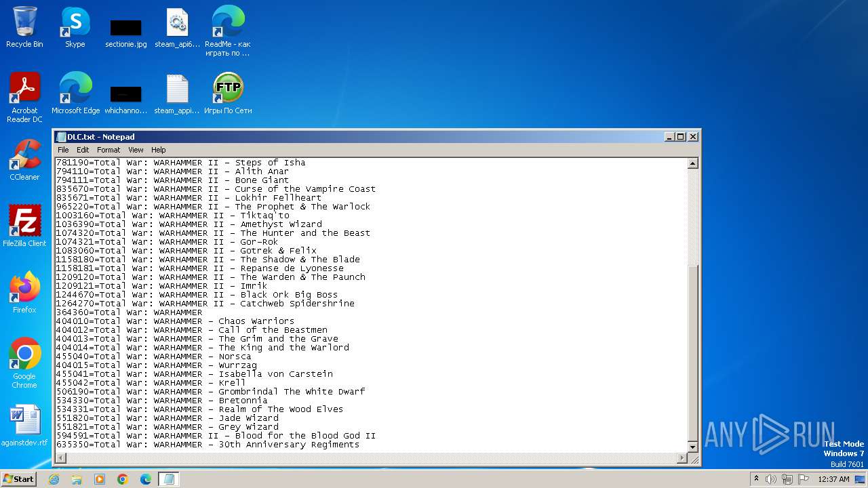Click the Hunter and the Beast line
This screenshot has width=868, height=488.
(213, 233)
